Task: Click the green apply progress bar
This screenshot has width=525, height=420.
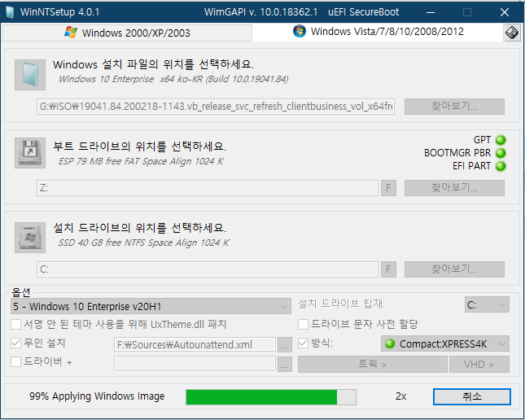Action: [x=271, y=397]
